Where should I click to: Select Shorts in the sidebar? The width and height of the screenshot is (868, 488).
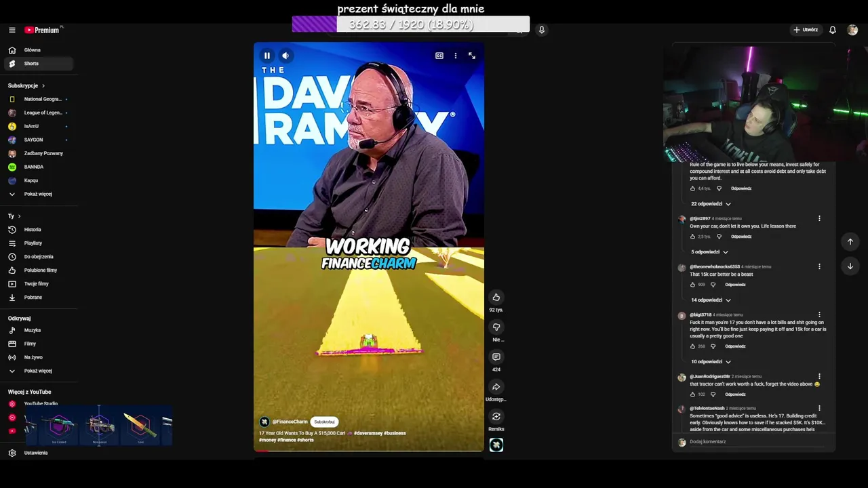tap(39, 64)
